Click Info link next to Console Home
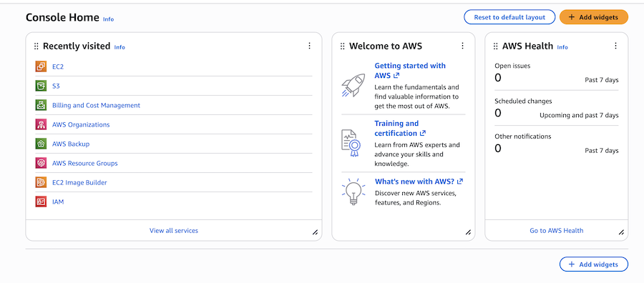 (109, 19)
